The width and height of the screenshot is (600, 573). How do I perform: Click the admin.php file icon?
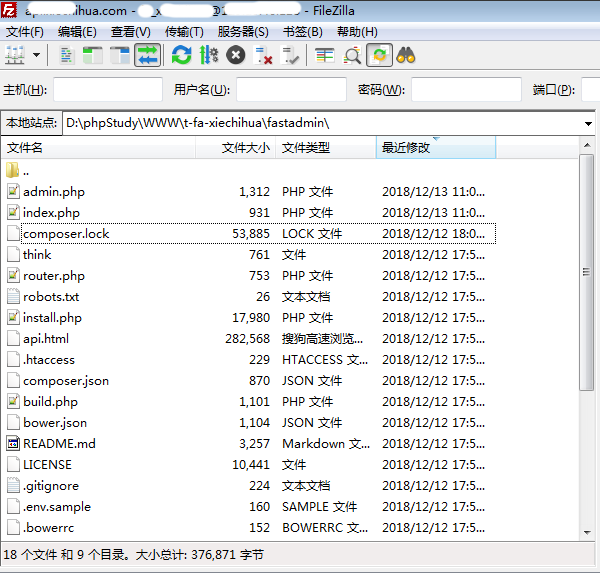point(13,191)
